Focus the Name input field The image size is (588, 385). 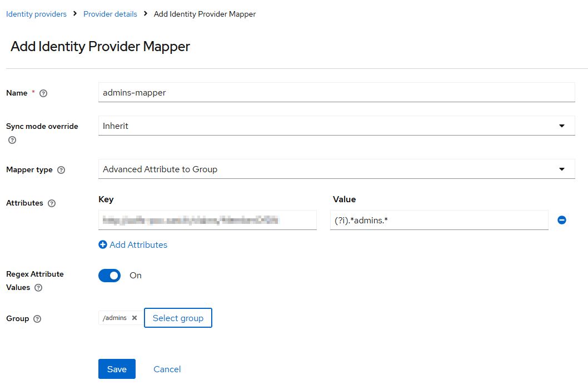336,93
